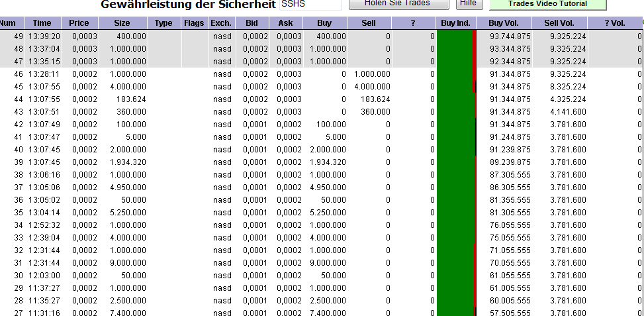Select trade time 13:28:11

[44, 74]
